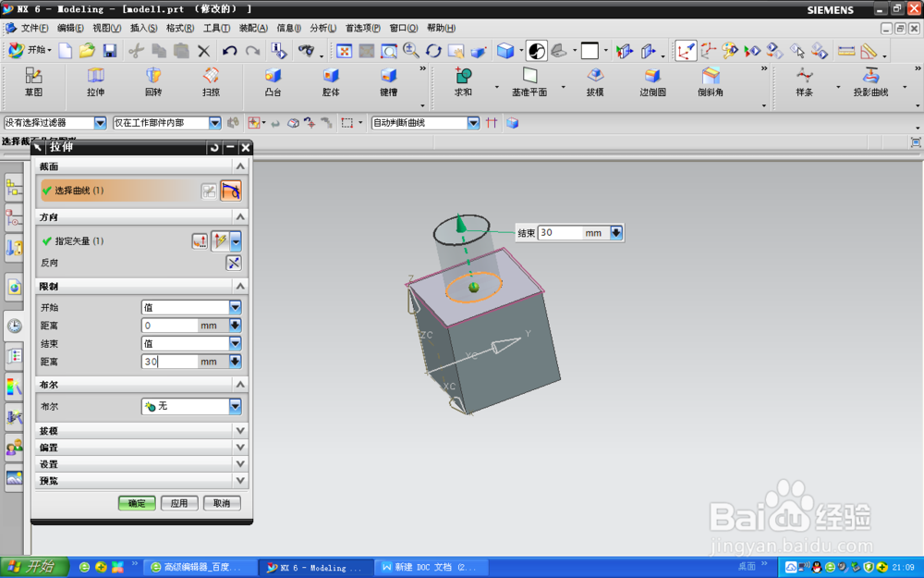Select the Edge Blend (边倒圆) tool
The image size is (924, 578).
tap(652, 82)
